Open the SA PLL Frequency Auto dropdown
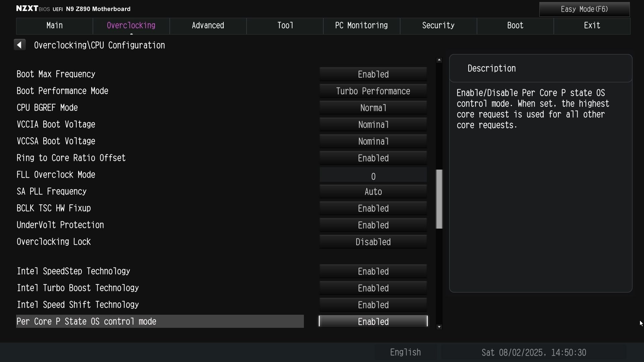 coord(373,192)
